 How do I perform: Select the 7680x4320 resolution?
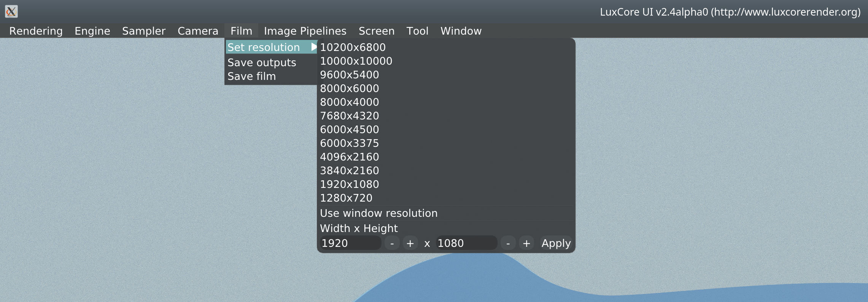(446, 116)
